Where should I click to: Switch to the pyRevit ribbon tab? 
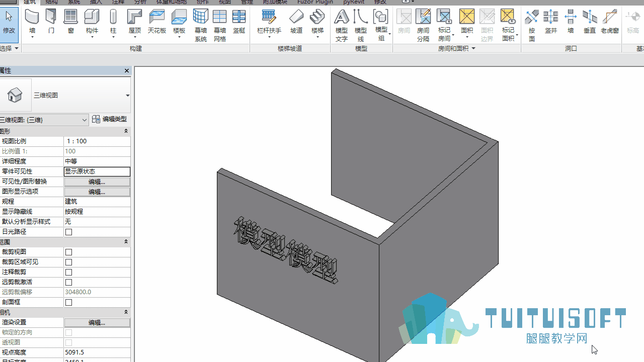[x=354, y=2]
